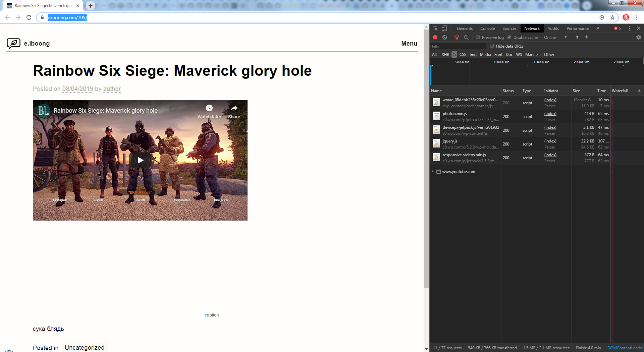
Task: Open DevTools customize three-dot menu
Action: 629,28
